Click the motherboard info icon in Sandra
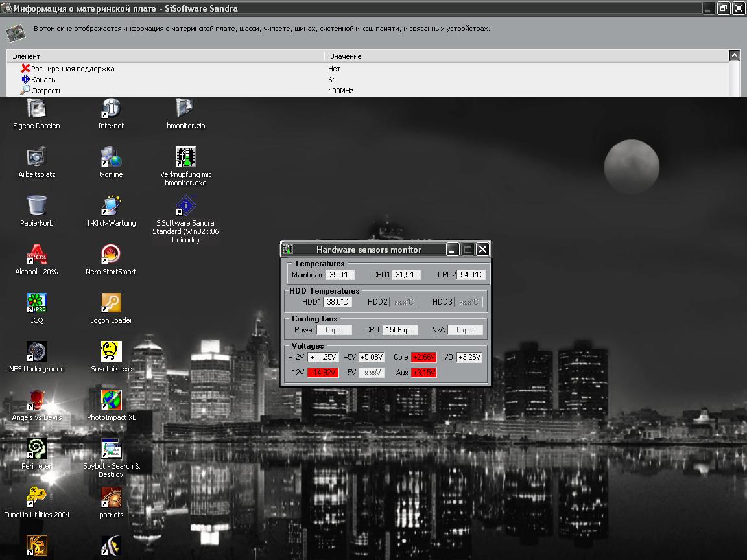The height and width of the screenshot is (560, 747). tap(16, 32)
